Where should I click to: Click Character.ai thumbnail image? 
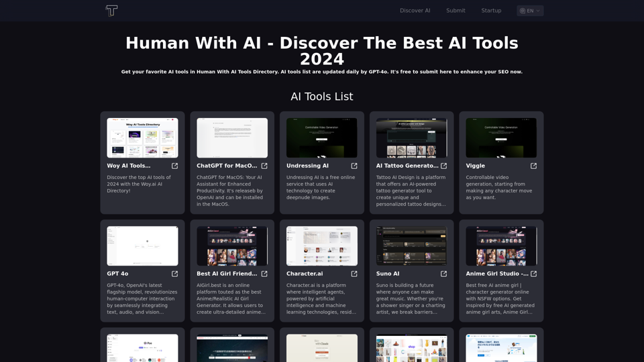coord(321,246)
